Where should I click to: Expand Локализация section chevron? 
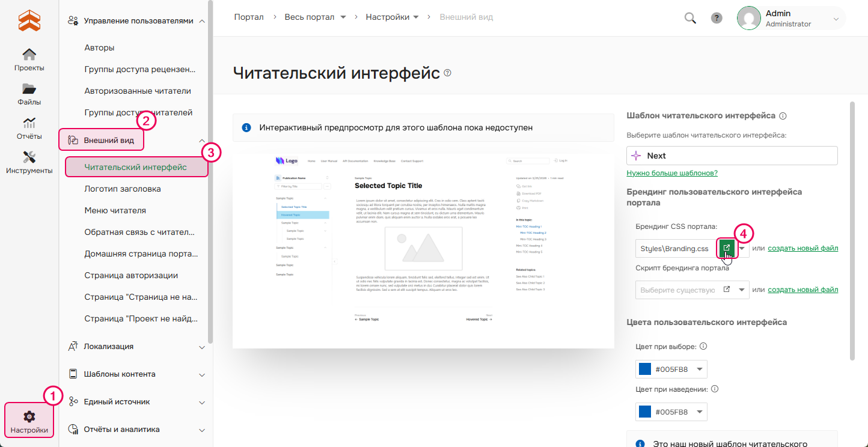pos(202,347)
